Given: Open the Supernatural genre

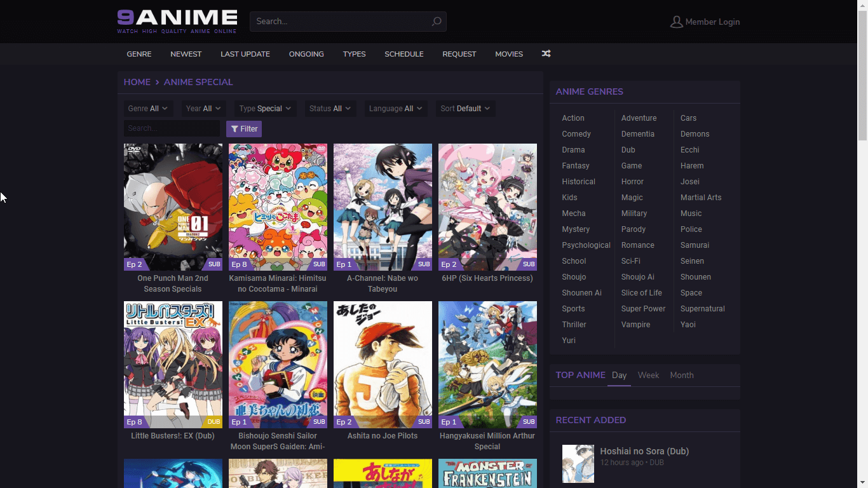Looking at the screenshot, I should tap(702, 309).
